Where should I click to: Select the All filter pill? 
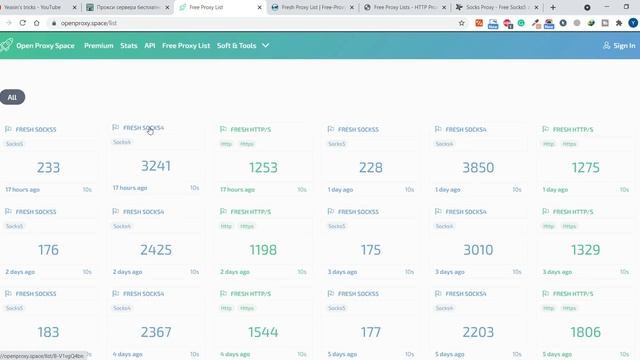12,97
